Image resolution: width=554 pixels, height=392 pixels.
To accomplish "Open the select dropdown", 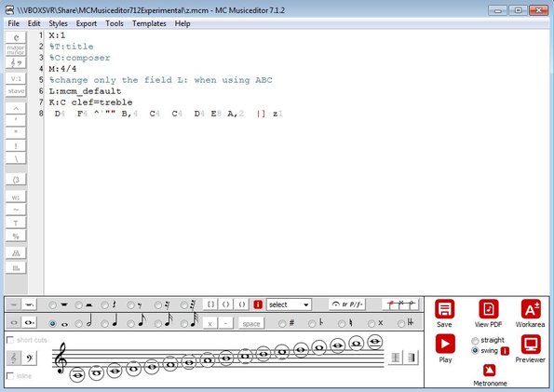I will coord(289,304).
